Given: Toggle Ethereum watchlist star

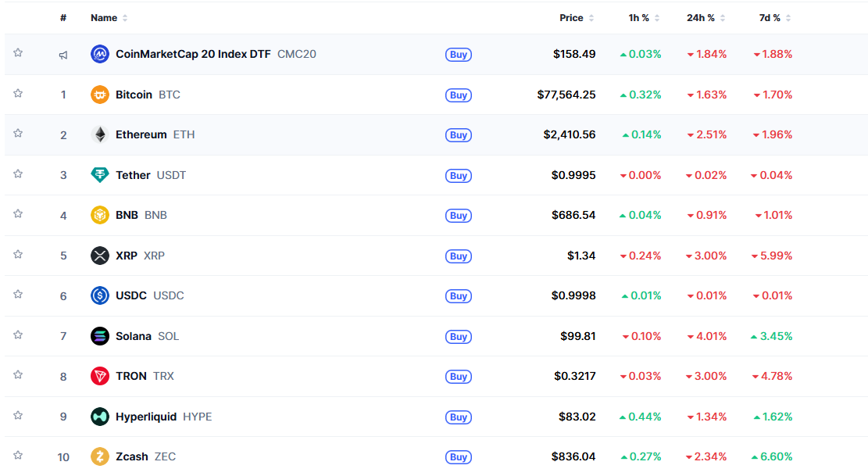Looking at the screenshot, I should pos(18,134).
